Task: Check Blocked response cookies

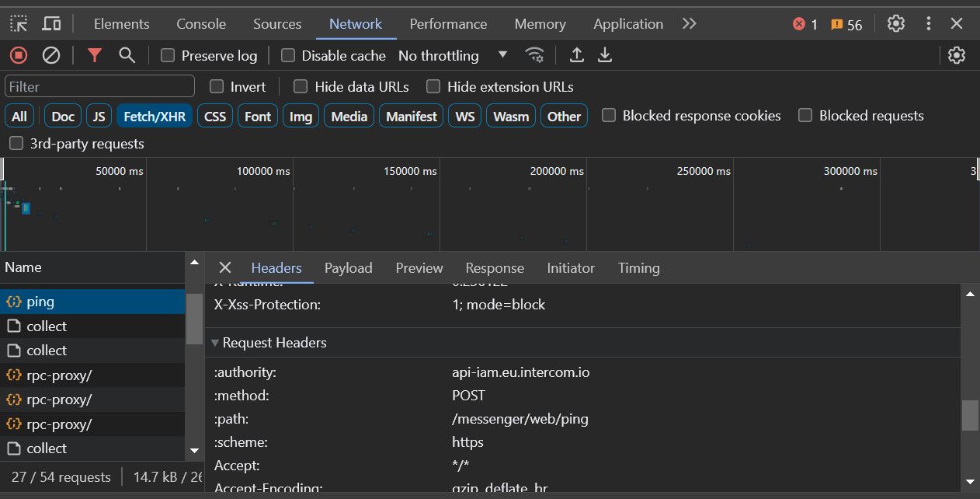Action: coord(609,115)
